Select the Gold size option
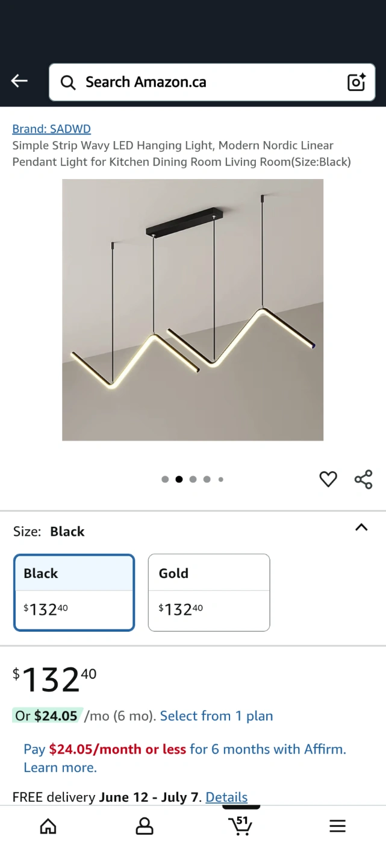Image resolution: width=386 pixels, height=868 pixels. [209, 592]
